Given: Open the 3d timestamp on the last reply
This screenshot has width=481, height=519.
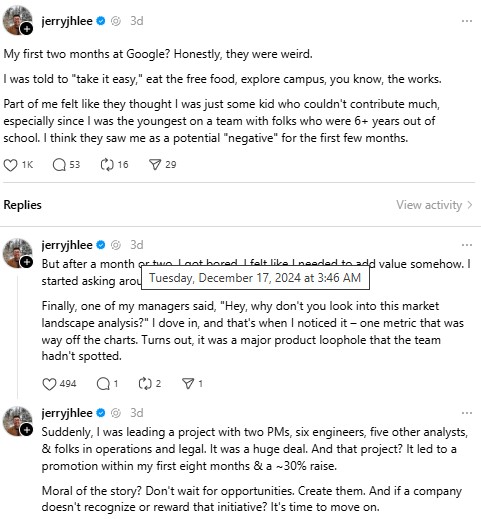Looking at the screenshot, I should pyautogui.click(x=137, y=413).
